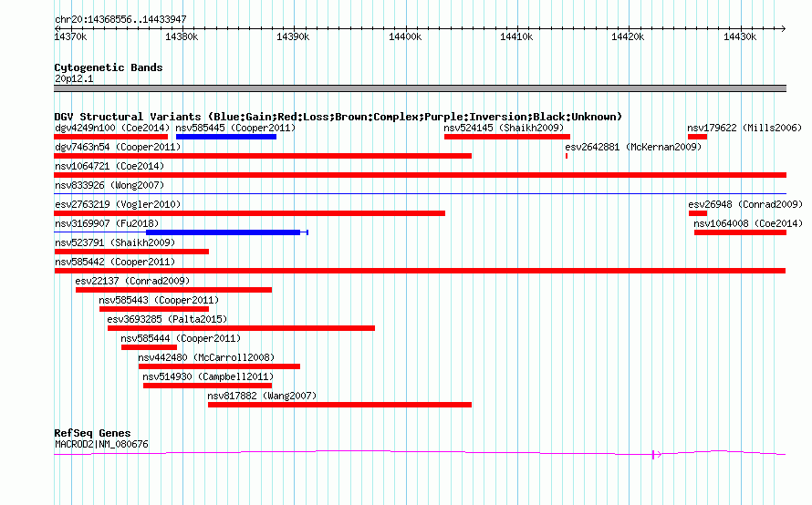Open variant label nsv817882 (Wang2007)
Viewport: 812px width, 505px height.
[262, 396]
